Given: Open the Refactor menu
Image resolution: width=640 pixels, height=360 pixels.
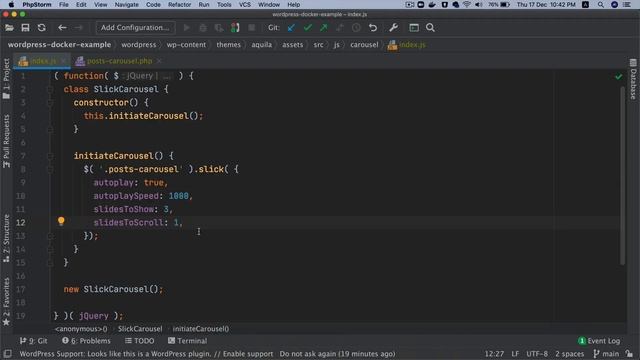Looking at the screenshot, I should [179, 4].
